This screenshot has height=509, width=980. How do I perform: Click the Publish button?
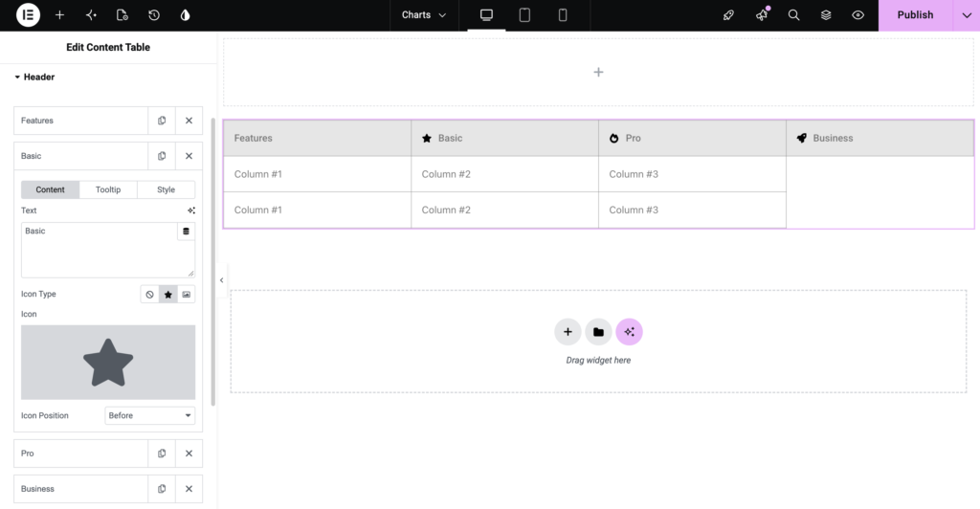[916, 15]
